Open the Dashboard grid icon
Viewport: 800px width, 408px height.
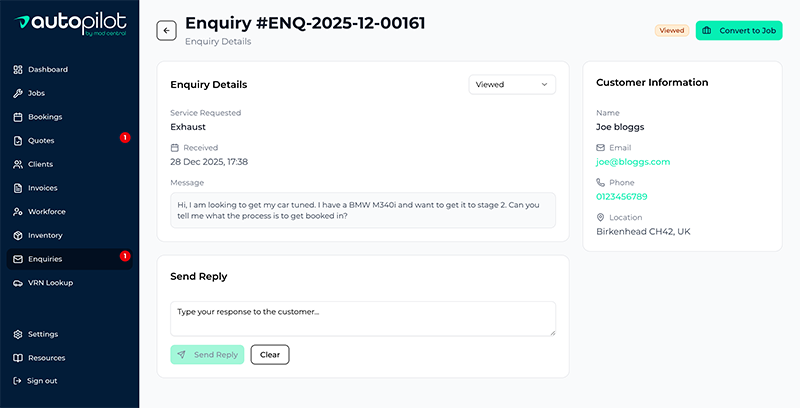tap(18, 70)
